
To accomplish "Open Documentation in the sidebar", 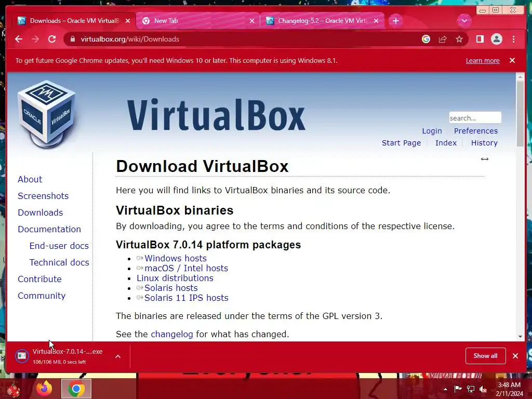I will pyautogui.click(x=49, y=229).
